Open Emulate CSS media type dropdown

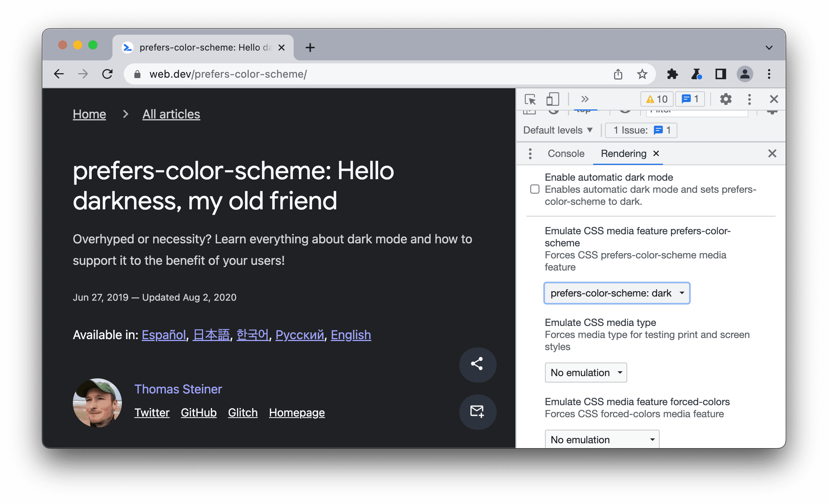click(x=585, y=372)
